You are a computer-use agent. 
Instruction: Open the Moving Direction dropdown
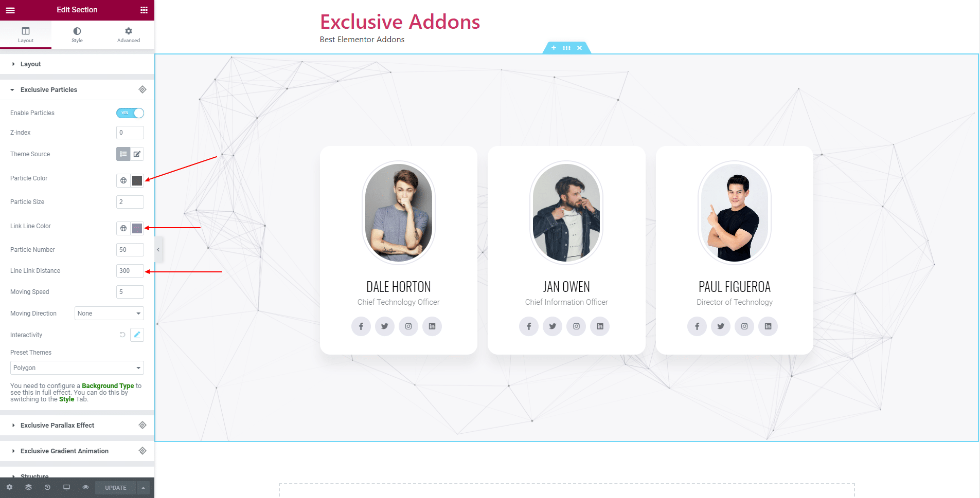point(109,313)
